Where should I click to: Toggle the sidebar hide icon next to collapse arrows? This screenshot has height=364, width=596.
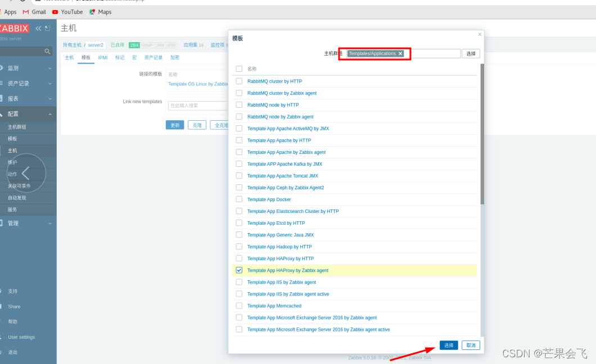tap(48, 29)
